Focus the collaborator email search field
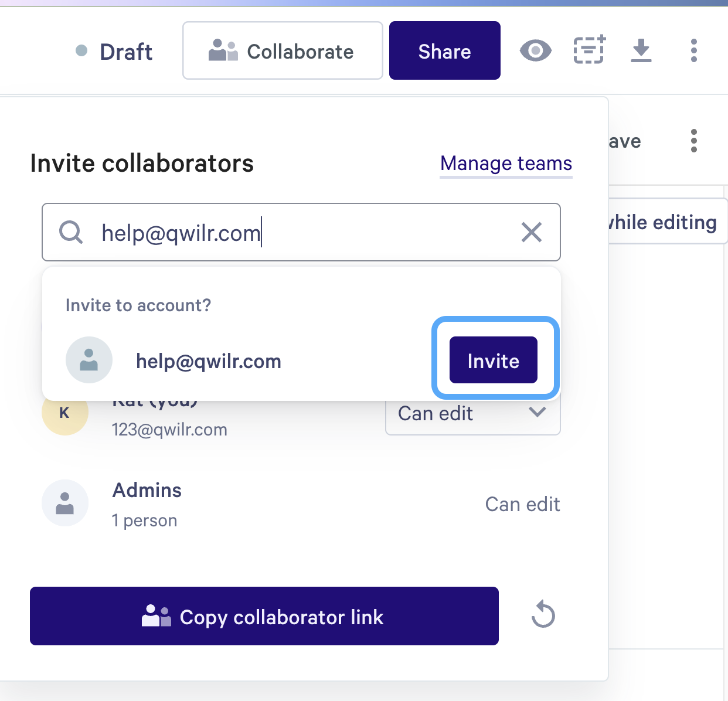This screenshot has height=701, width=728. point(301,232)
